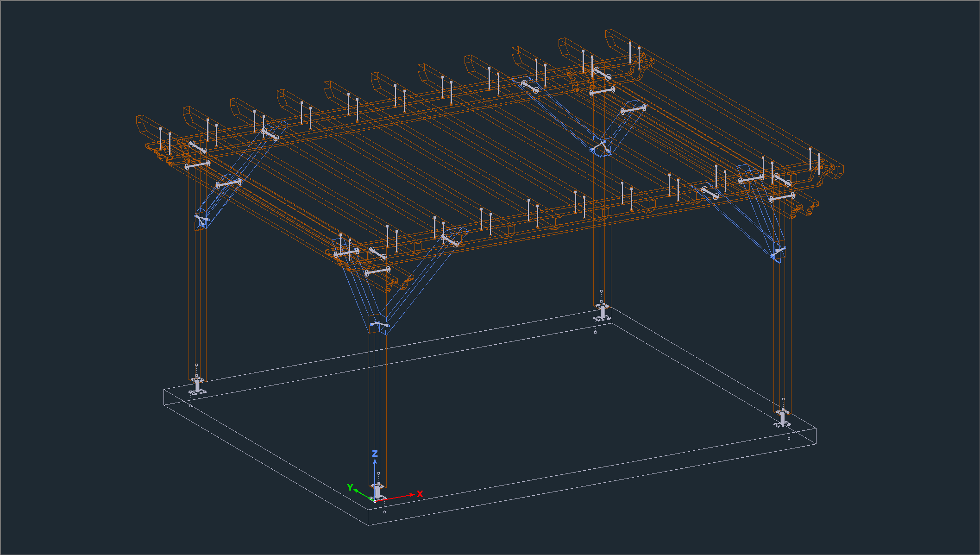Click the red X axis label
Image resolution: width=980 pixels, height=555 pixels.
pos(420,494)
